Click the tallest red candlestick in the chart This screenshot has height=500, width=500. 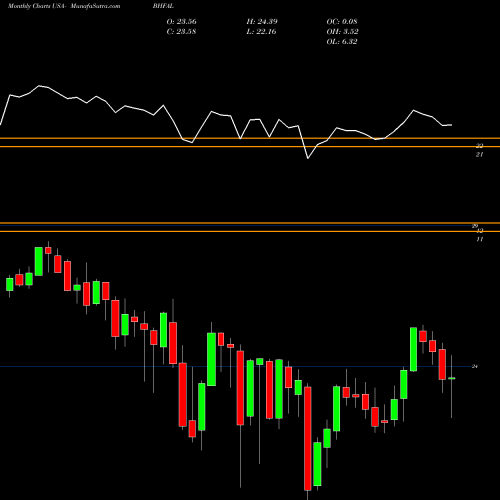click(308, 438)
